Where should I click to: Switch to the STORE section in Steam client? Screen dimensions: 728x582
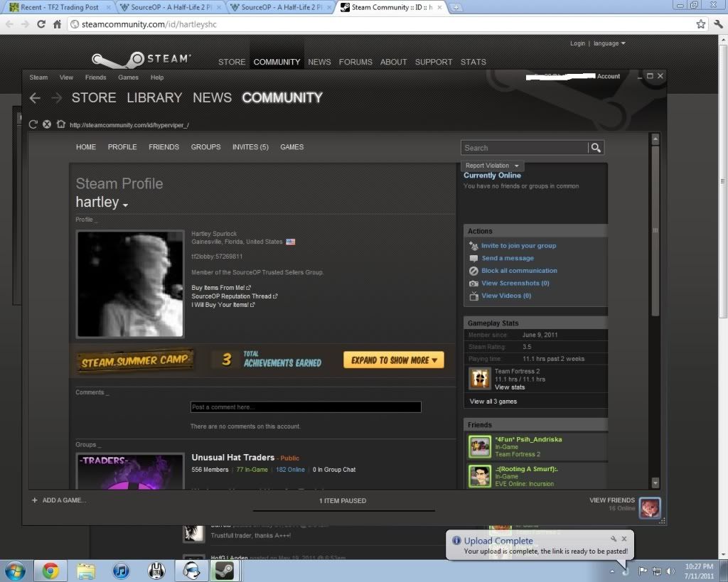point(94,97)
